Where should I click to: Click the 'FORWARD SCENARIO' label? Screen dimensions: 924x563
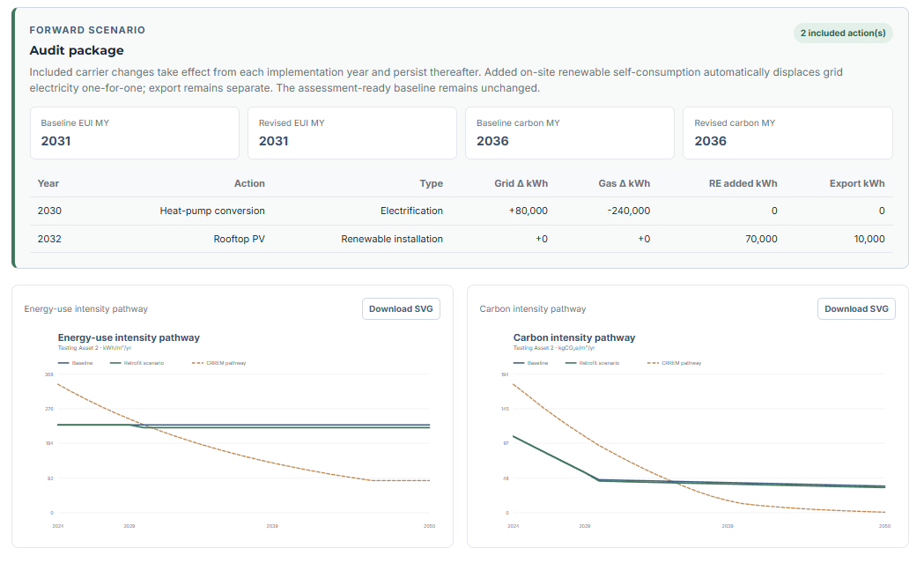pyautogui.click(x=87, y=30)
